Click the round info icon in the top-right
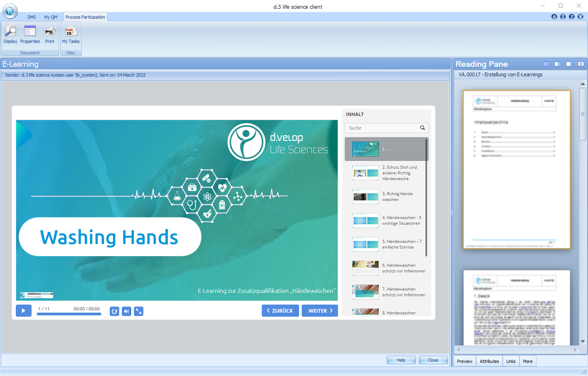The image size is (588, 376). click(563, 17)
